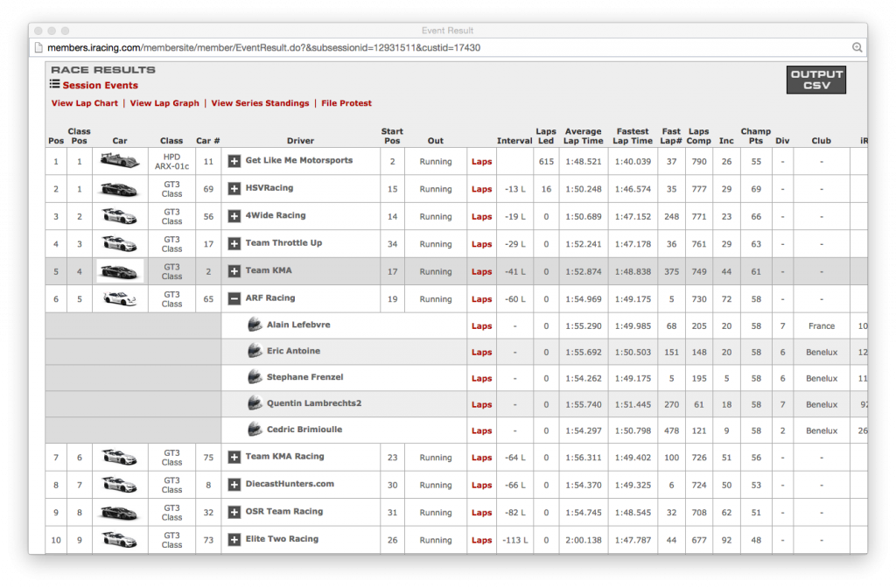Click the browser address bar URL

pyautogui.click(x=263, y=47)
